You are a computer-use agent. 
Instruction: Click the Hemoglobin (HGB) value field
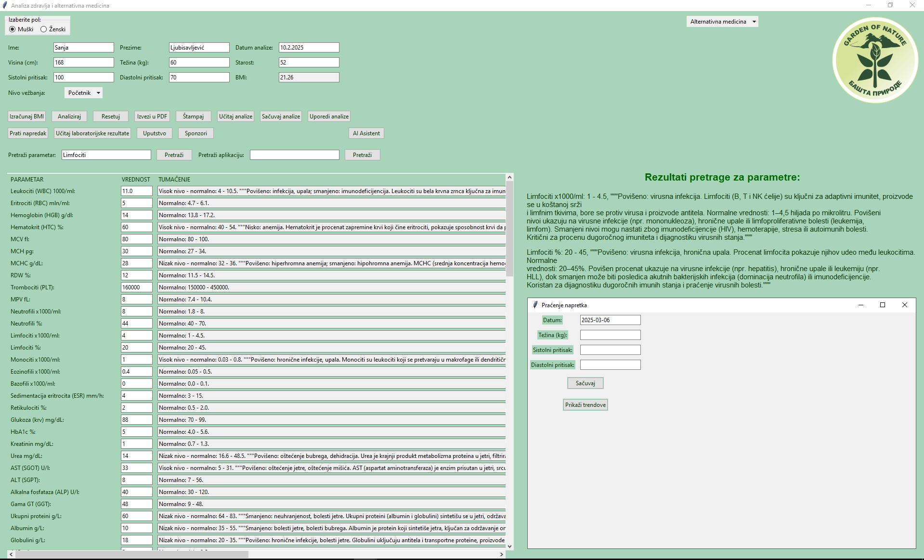137,215
